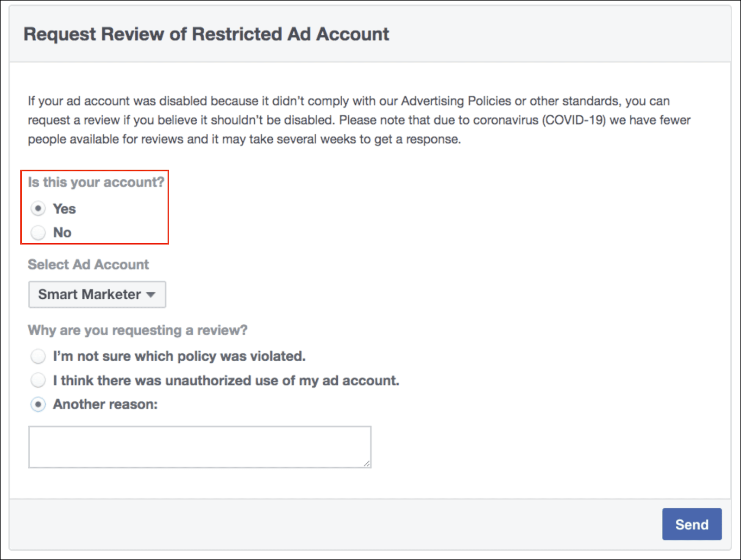Click into the Another reason text area
This screenshot has height=560, width=741.
(200, 447)
